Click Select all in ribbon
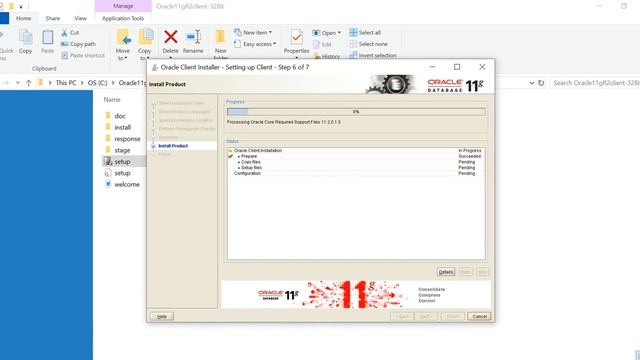Image resolution: width=640 pixels, height=360 pixels. tap(365, 33)
